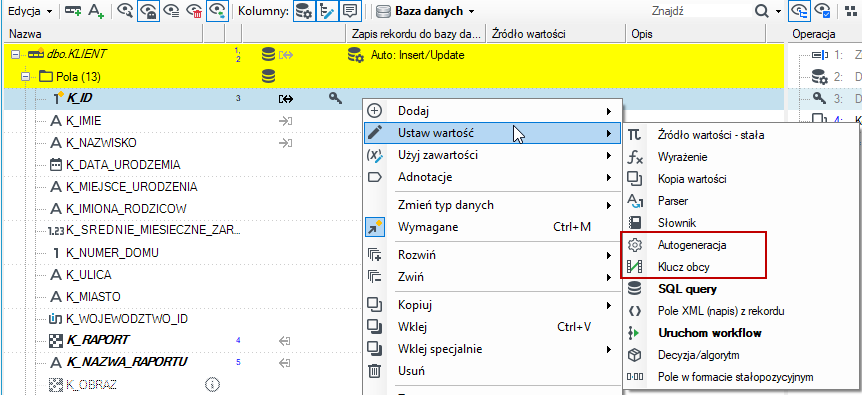This screenshot has width=862, height=395.
Task: Open the Wklej specjalnie submenu
Action: pyautogui.click(x=491, y=349)
